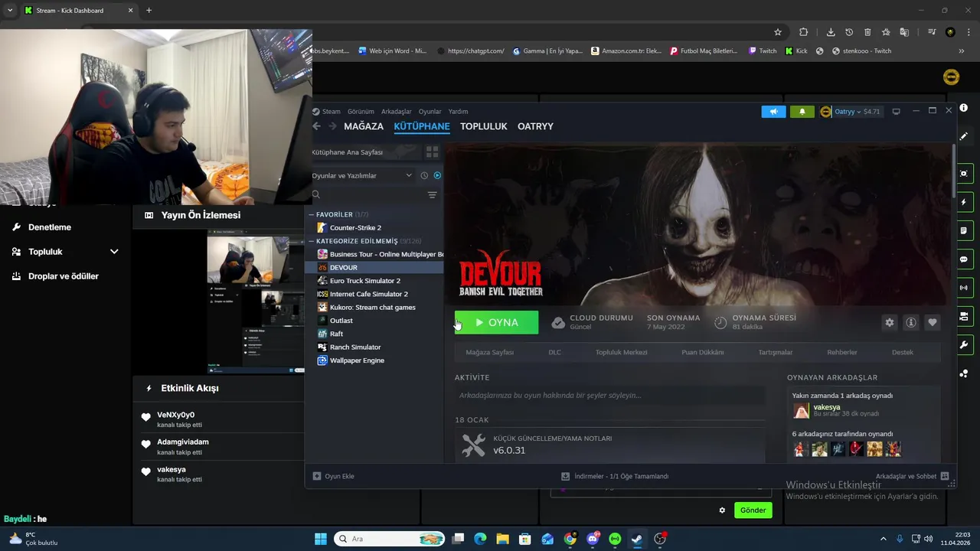Screen dimensions: 980x551
Task: Open Microsoft Edge from taskbar
Action: pyautogui.click(x=480, y=539)
